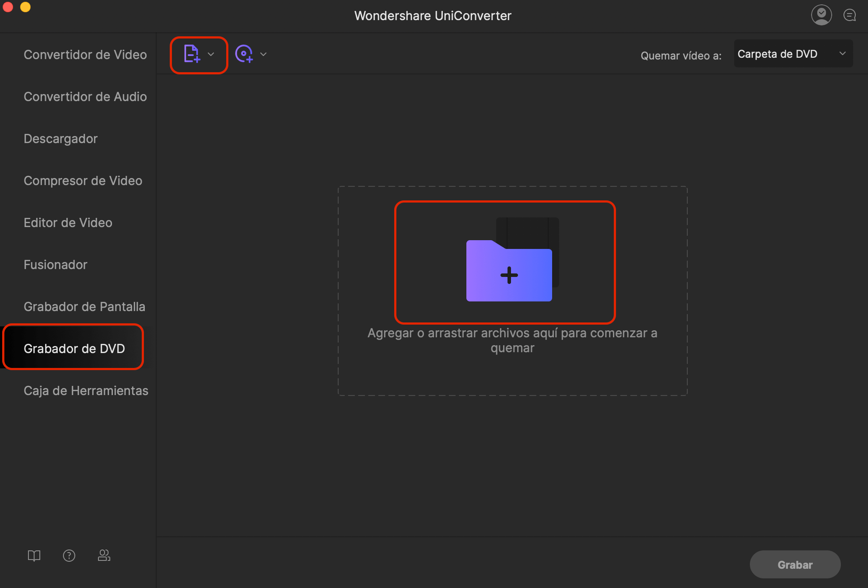
Task: Click the dashed drop area text
Action: (x=512, y=340)
